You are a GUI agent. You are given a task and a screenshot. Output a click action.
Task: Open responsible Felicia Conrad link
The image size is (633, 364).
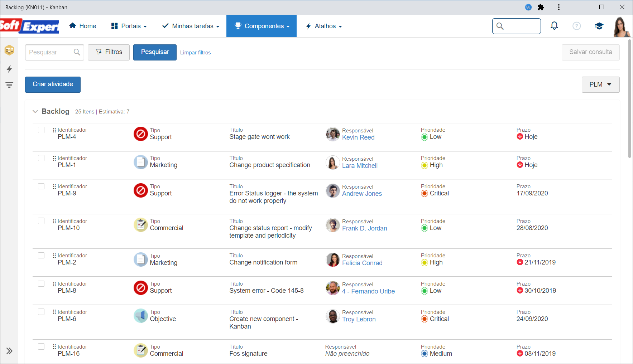pos(362,263)
